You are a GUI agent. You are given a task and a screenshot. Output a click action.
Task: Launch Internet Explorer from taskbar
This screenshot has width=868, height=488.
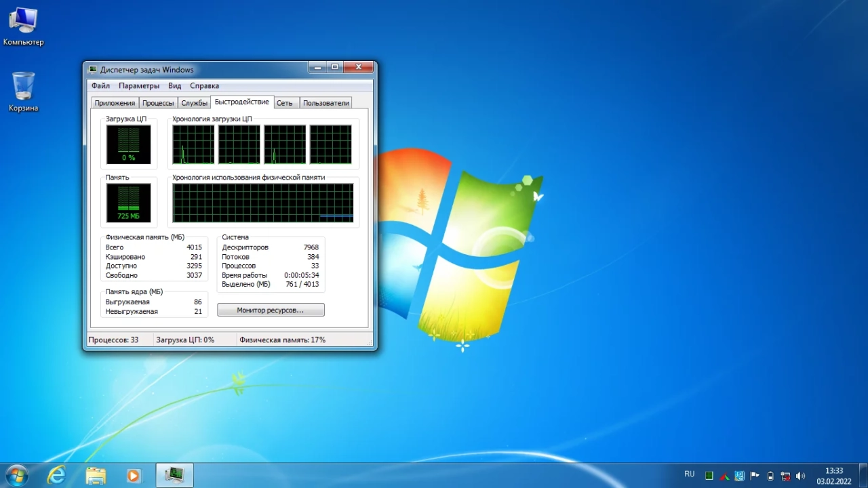(57, 475)
